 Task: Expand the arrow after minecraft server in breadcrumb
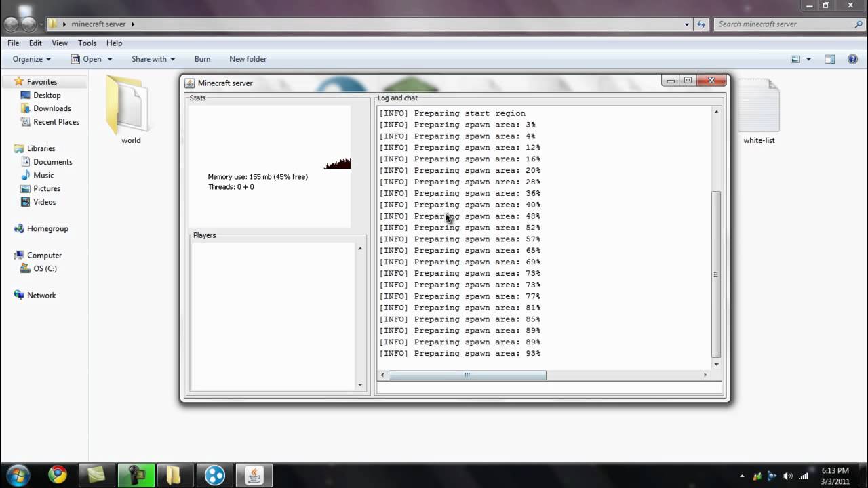(x=133, y=24)
